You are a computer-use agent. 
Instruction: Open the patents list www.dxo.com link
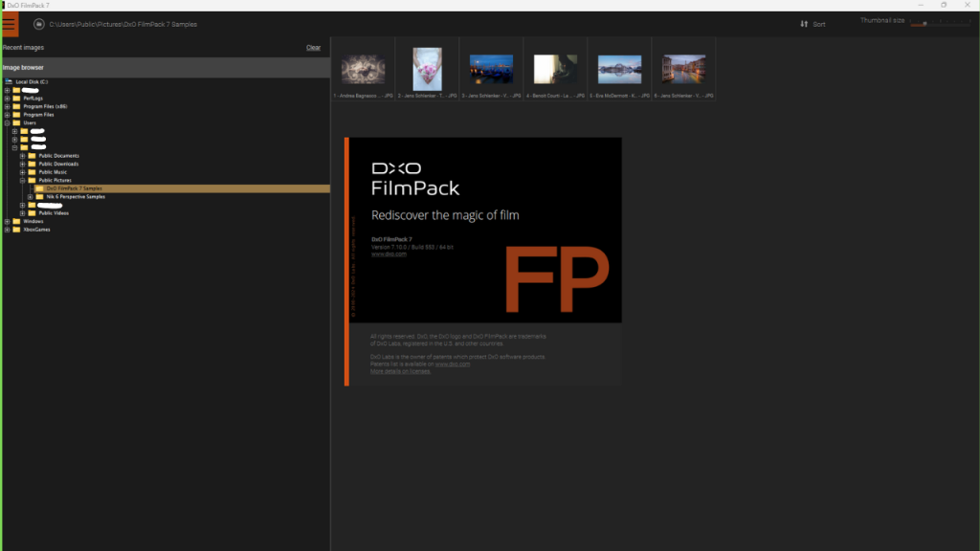453,364
